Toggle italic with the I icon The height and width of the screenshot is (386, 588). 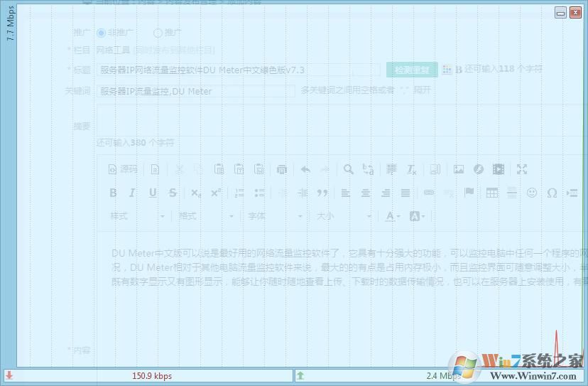132,193
